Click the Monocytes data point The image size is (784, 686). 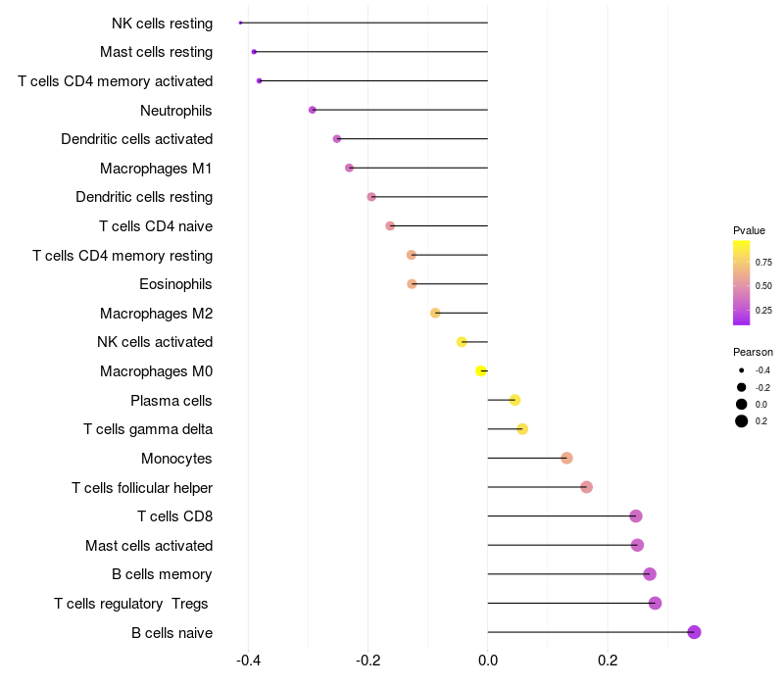click(566, 458)
